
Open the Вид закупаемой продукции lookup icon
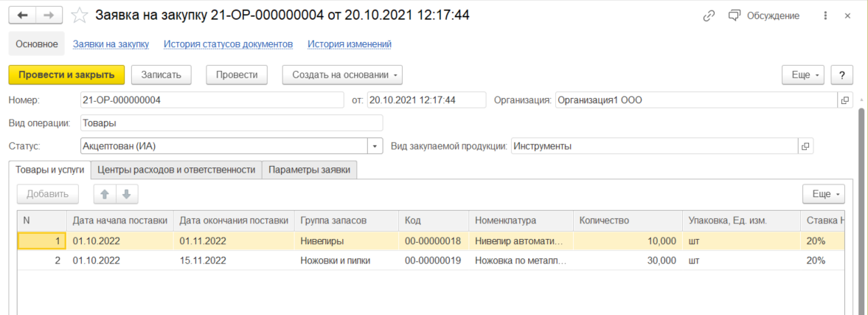click(805, 146)
